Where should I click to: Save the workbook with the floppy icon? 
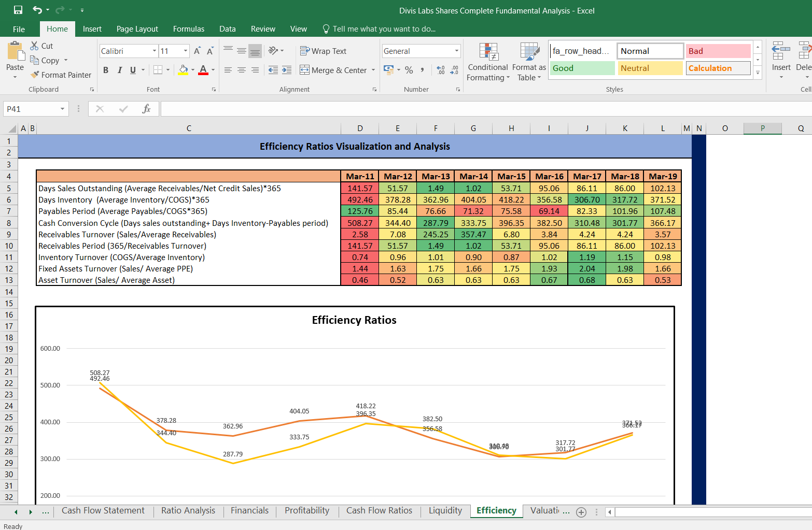click(18, 10)
